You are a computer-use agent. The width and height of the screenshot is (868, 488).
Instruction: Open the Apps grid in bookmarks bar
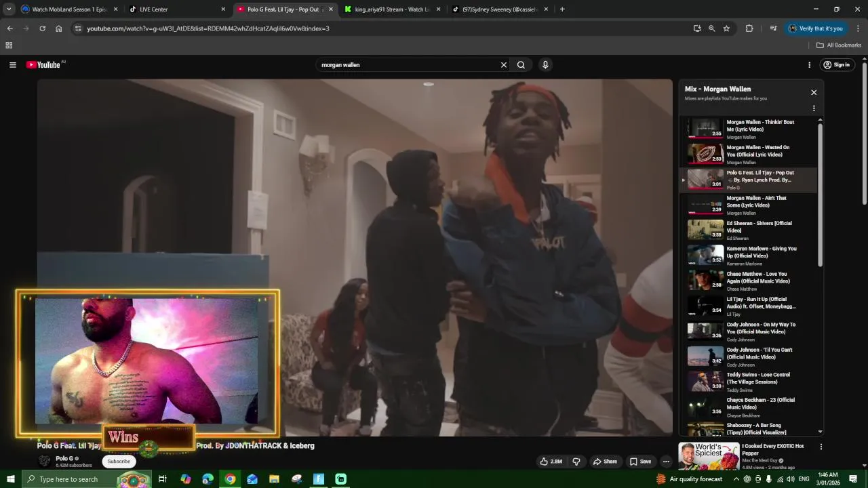click(x=9, y=45)
